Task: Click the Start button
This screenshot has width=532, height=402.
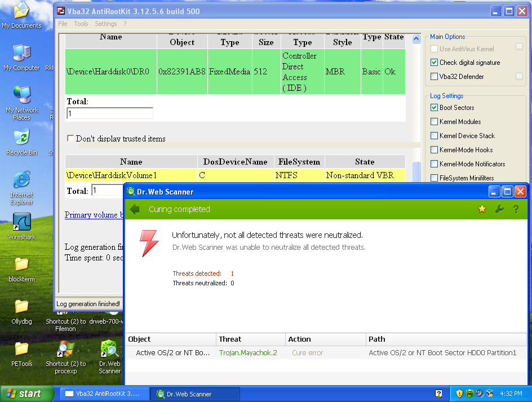Action: (27, 394)
